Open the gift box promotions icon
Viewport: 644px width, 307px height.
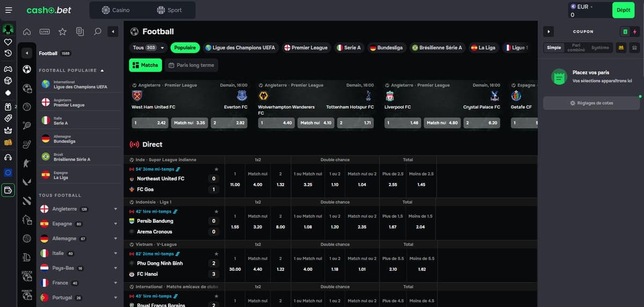(x=8, y=106)
